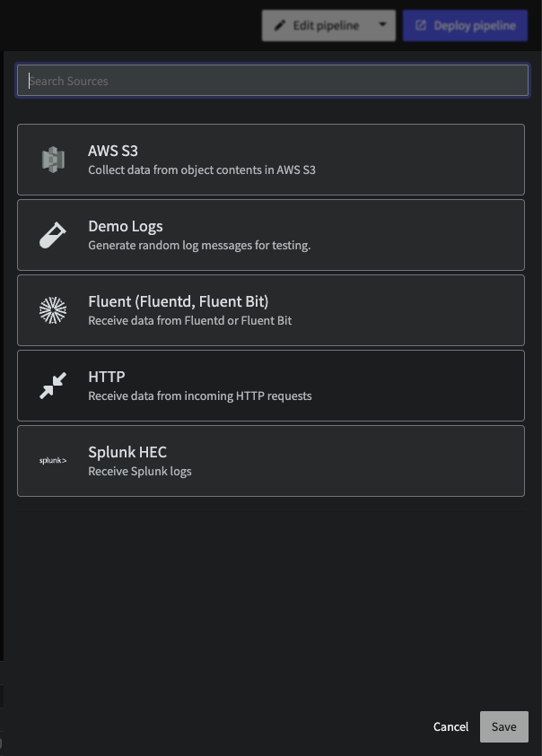Click "Receive data from incoming HTTP requests" text
The image size is (542, 756).
click(200, 395)
